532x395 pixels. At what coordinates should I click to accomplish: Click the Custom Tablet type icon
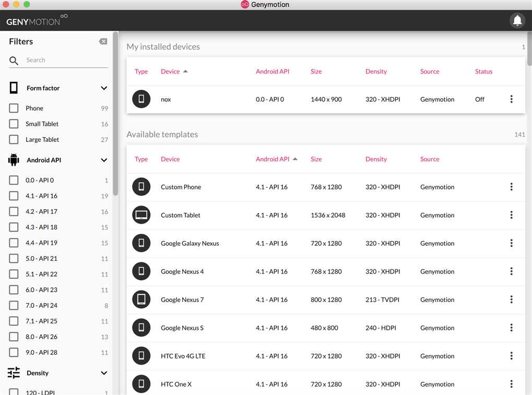click(141, 215)
